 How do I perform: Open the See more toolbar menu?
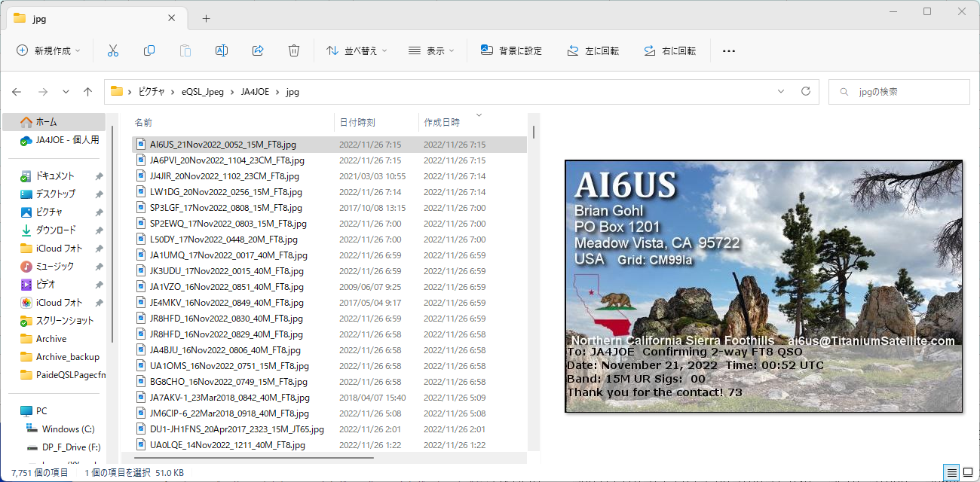click(728, 50)
